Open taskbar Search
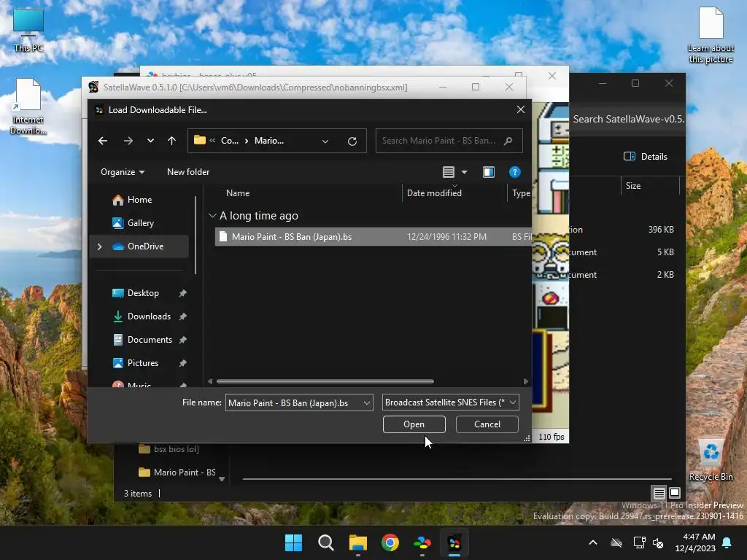747x560 pixels. 326,542
